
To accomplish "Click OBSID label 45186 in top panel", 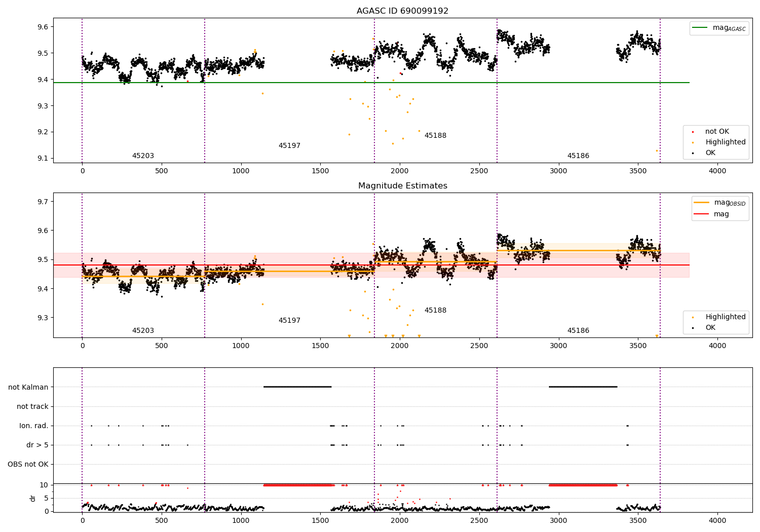I will coord(578,156).
